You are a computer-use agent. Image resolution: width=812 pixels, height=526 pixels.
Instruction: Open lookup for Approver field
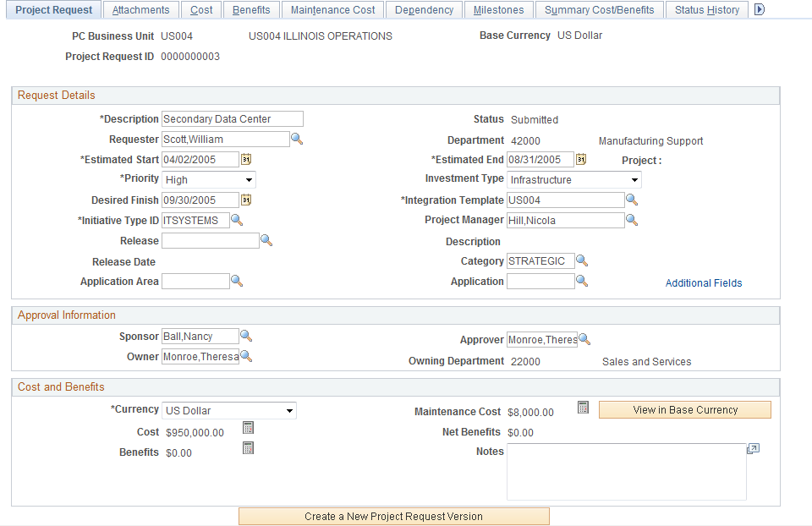[x=584, y=339]
